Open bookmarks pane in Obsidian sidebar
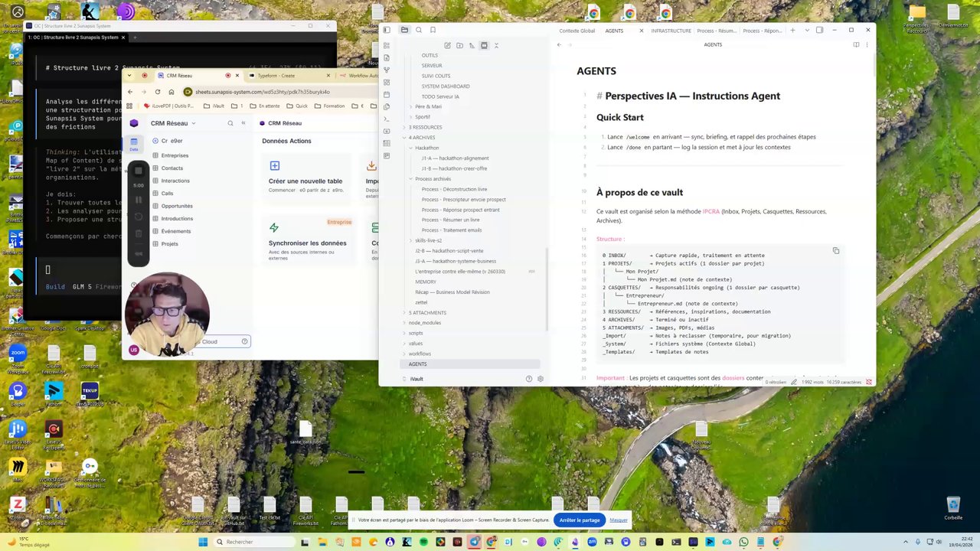 [433, 30]
